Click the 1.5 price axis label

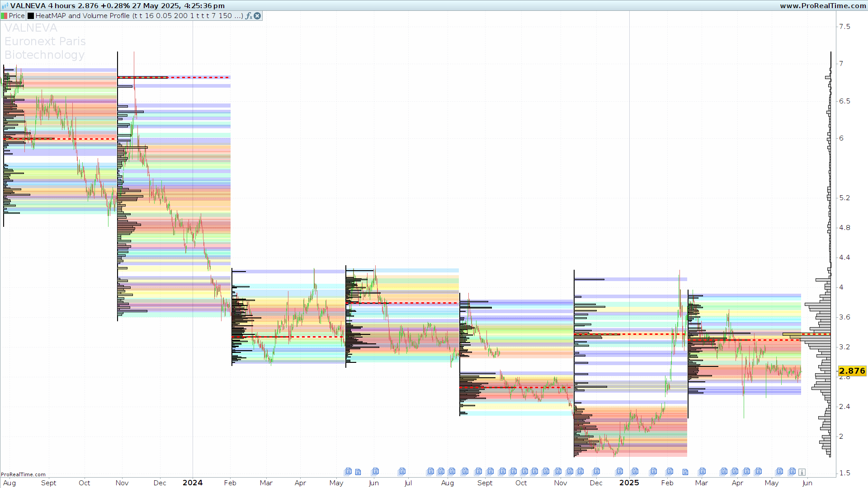pos(844,473)
